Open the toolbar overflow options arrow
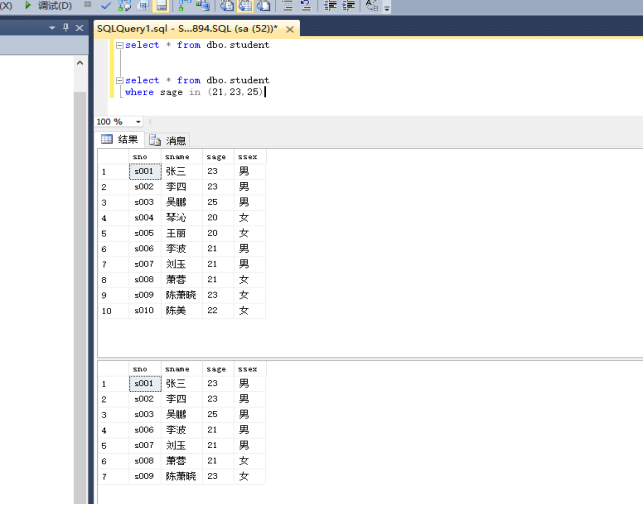The image size is (643, 505). coord(387,7)
